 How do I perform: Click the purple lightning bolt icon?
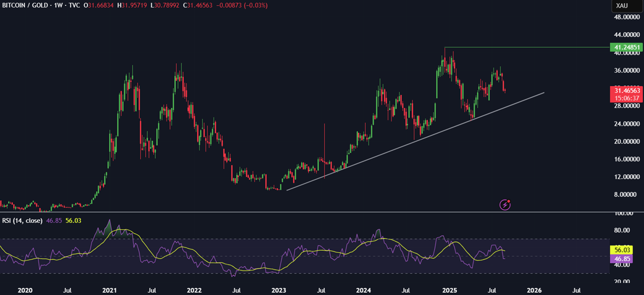(x=505, y=205)
